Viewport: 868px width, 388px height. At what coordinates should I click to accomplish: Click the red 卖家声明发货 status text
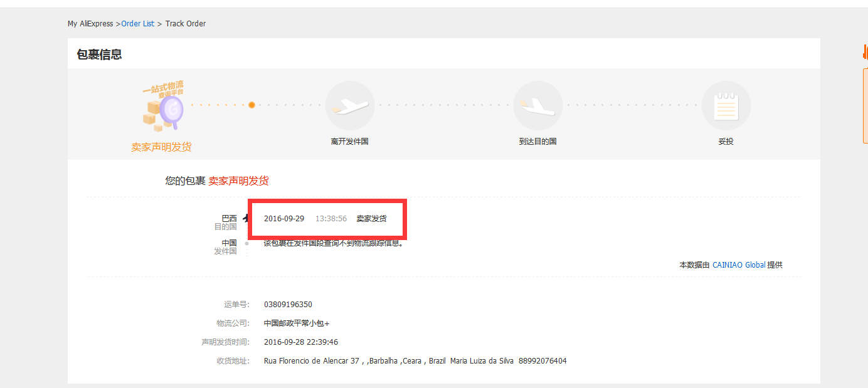238,181
